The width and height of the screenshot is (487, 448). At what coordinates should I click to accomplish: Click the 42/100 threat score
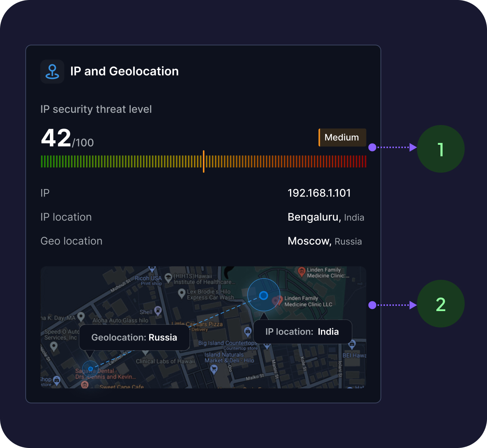(x=67, y=138)
